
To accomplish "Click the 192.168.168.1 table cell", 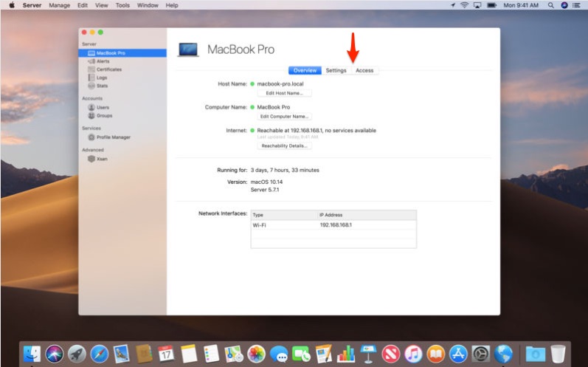I will coord(336,225).
